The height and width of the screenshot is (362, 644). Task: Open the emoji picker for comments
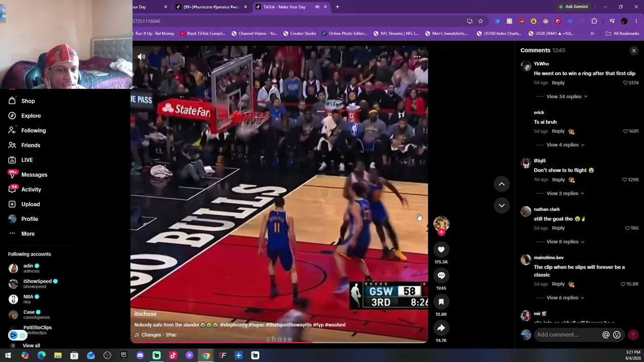[617, 335]
